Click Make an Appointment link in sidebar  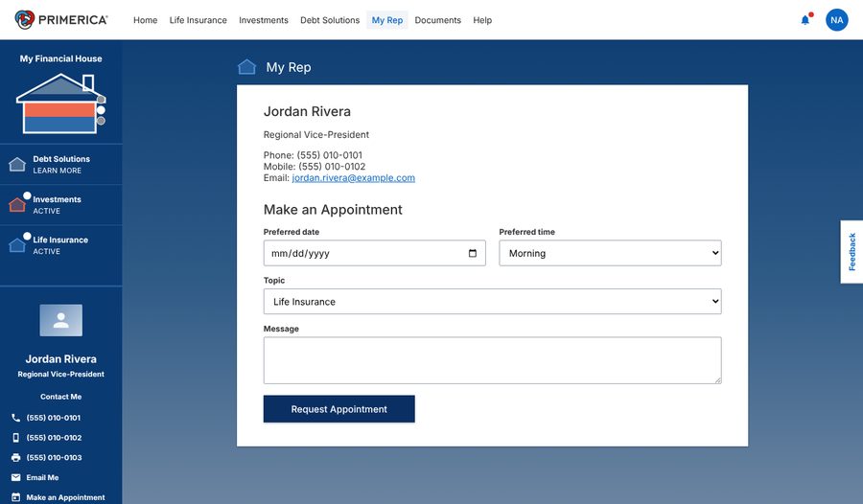(x=65, y=497)
